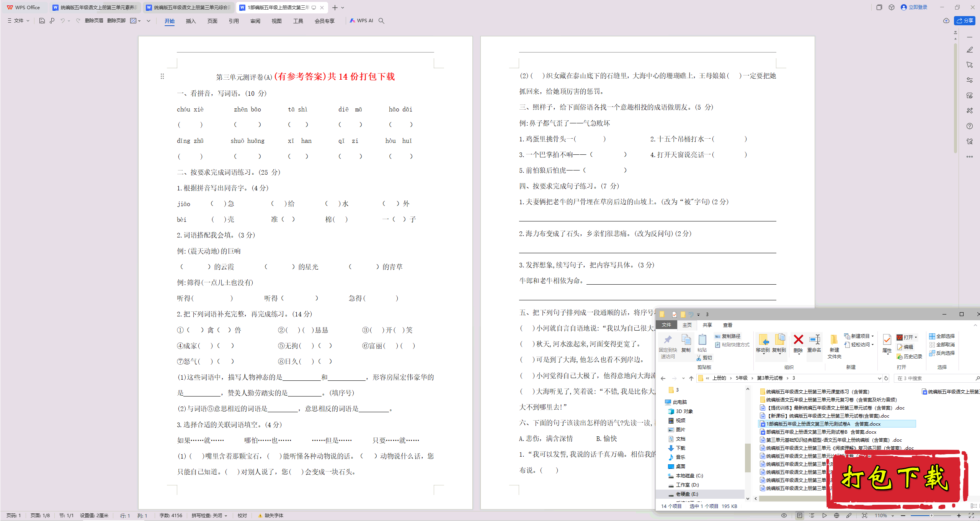Click the 缺失字体 missing font notice in status bar
Screen dimensions: 980x521
[x=271, y=516]
